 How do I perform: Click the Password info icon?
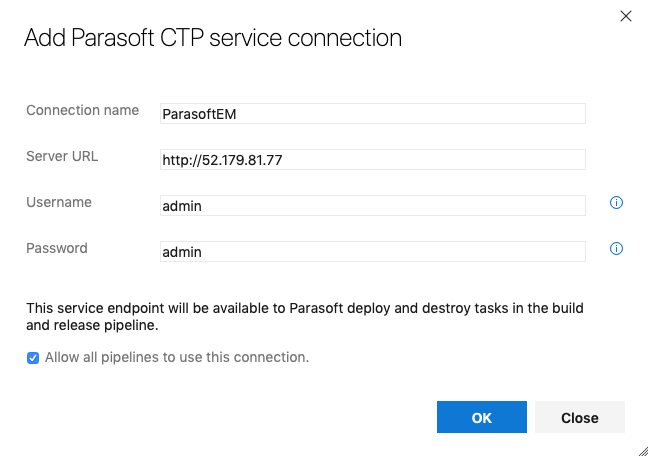pyautogui.click(x=616, y=249)
